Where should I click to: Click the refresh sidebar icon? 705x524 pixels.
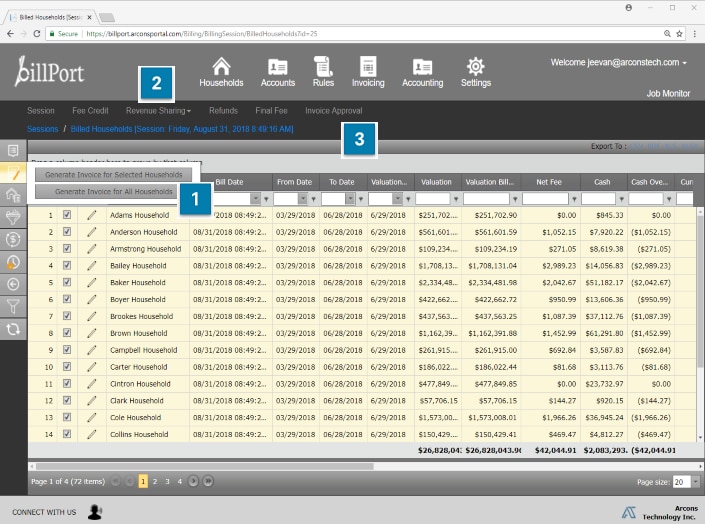point(13,329)
